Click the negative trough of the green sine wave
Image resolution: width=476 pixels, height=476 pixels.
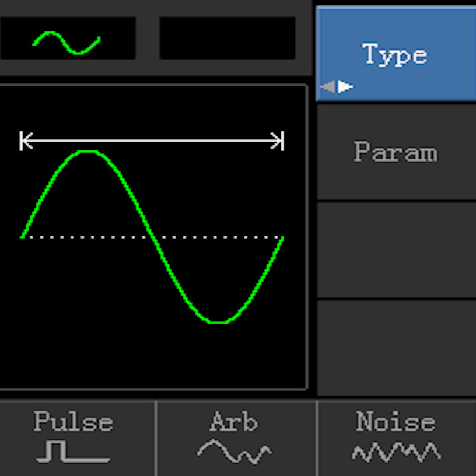218,322
